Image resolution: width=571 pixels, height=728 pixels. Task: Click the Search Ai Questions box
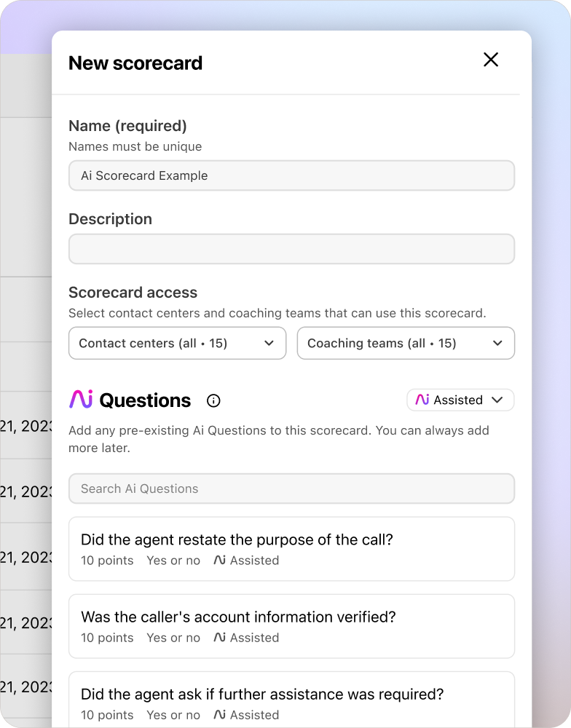coord(291,488)
